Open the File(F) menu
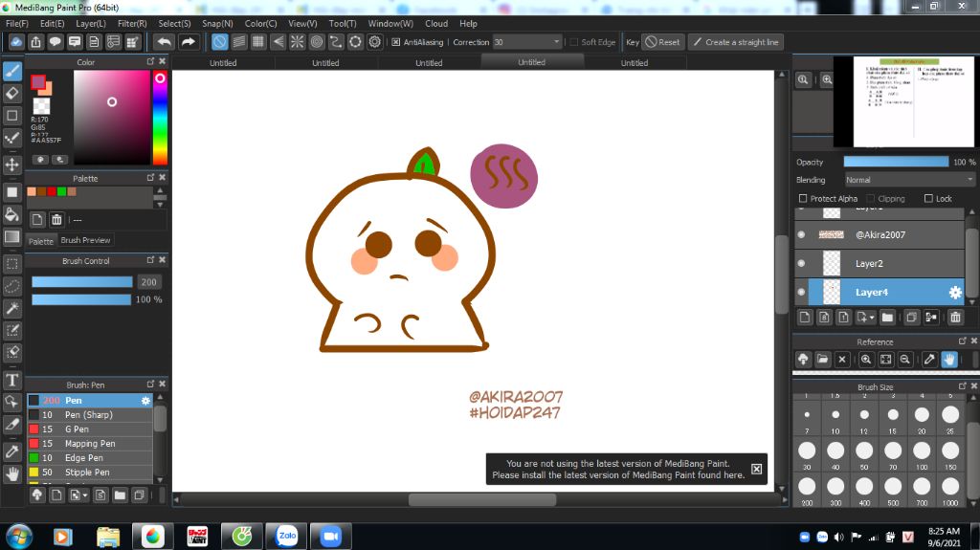The image size is (980, 550). tap(17, 23)
